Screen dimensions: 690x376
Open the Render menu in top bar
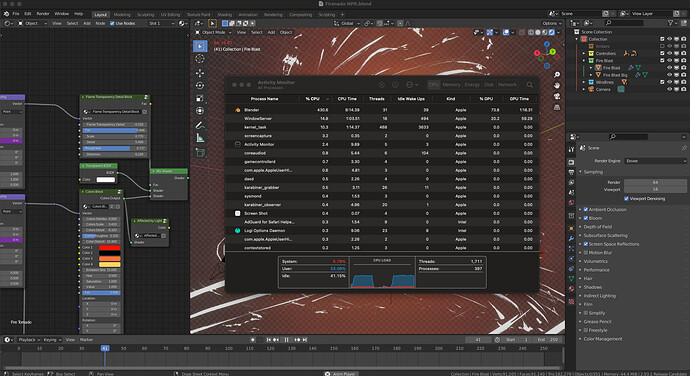tap(43, 14)
